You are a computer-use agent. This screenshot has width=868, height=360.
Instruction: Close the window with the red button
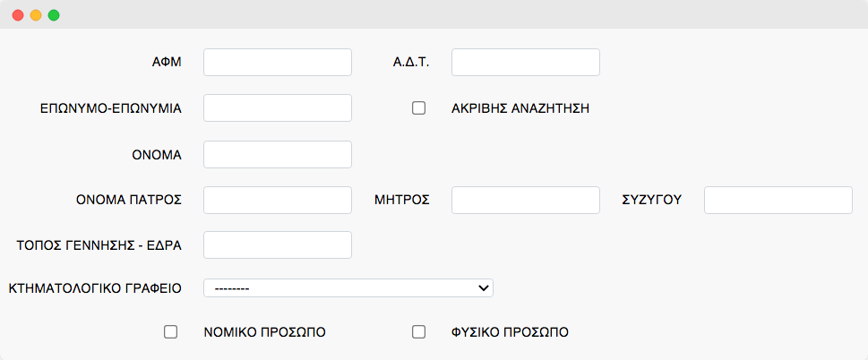(x=18, y=15)
